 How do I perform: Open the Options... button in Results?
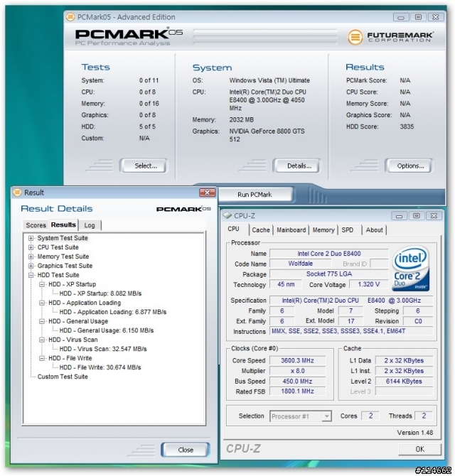coord(409,166)
